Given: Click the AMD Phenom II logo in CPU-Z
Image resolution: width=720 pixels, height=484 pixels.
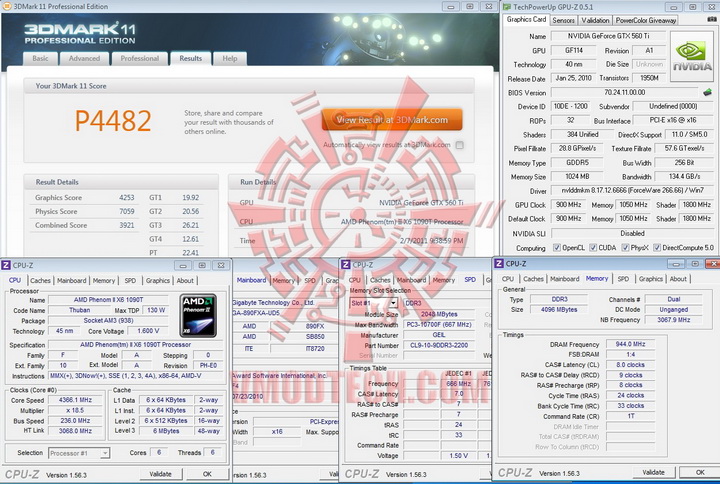Looking at the screenshot, I should (198, 315).
